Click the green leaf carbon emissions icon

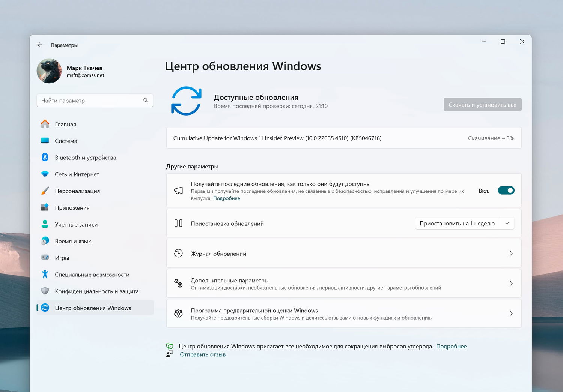click(x=170, y=346)
